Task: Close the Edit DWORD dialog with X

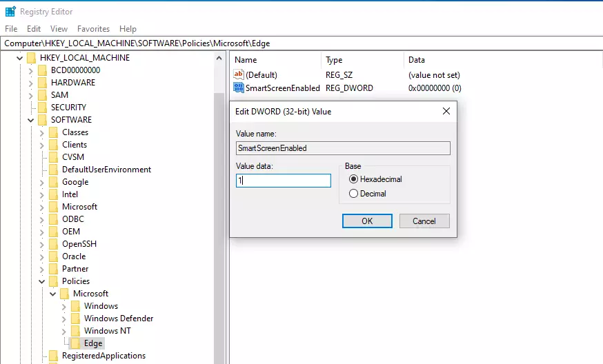Action: (446, 111)
